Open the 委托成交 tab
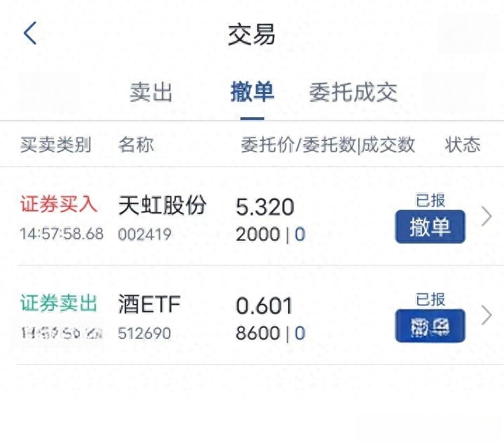Viewport: 504px width, 447px height. (x=353, y=93)
